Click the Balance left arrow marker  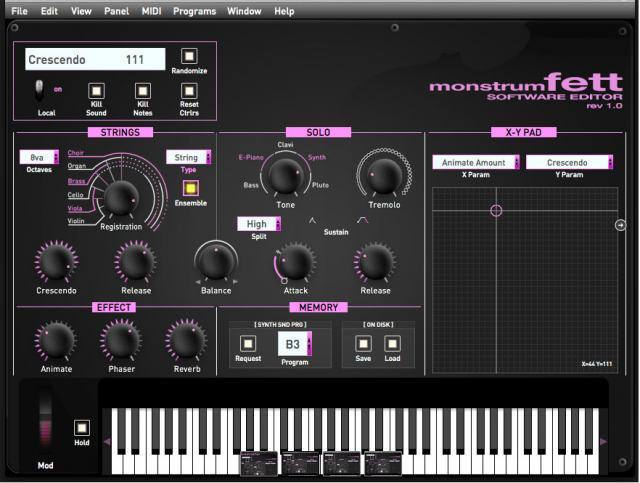click(198, 282)
